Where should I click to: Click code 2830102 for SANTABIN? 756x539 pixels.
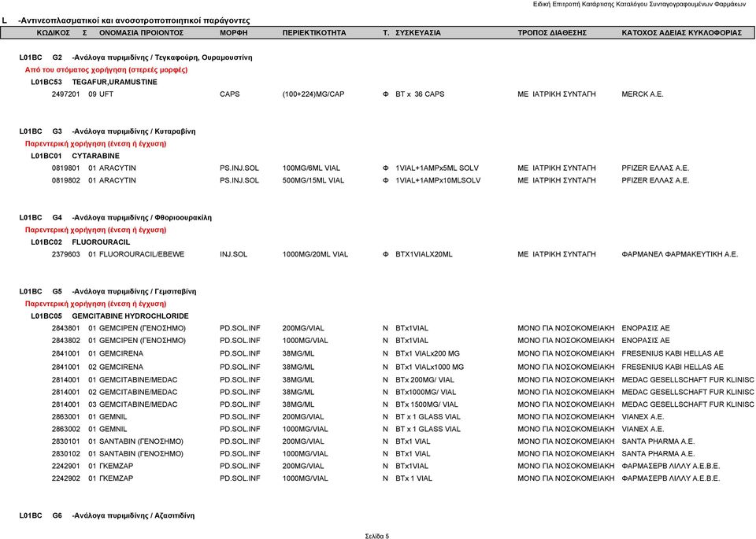tap(65, 454)
